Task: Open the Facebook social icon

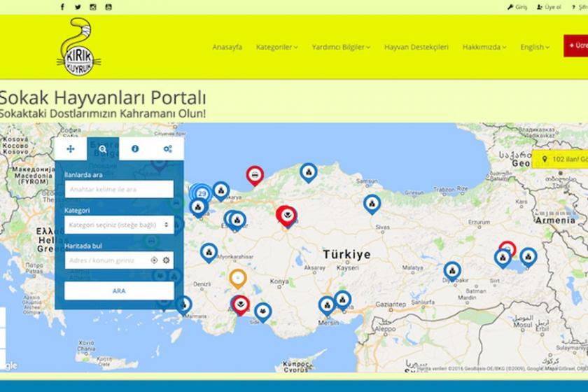Action: [x=62, y=7]
